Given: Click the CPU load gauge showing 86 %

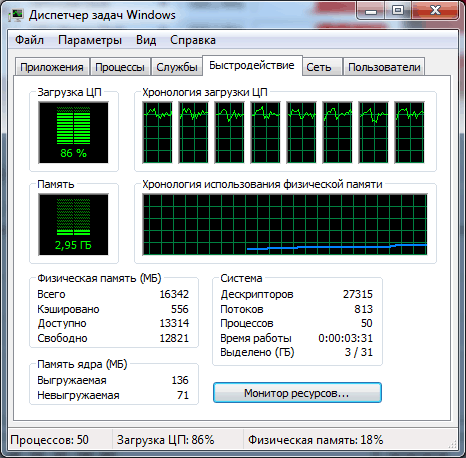Looking at the screenshot, I should pos(73,133).
